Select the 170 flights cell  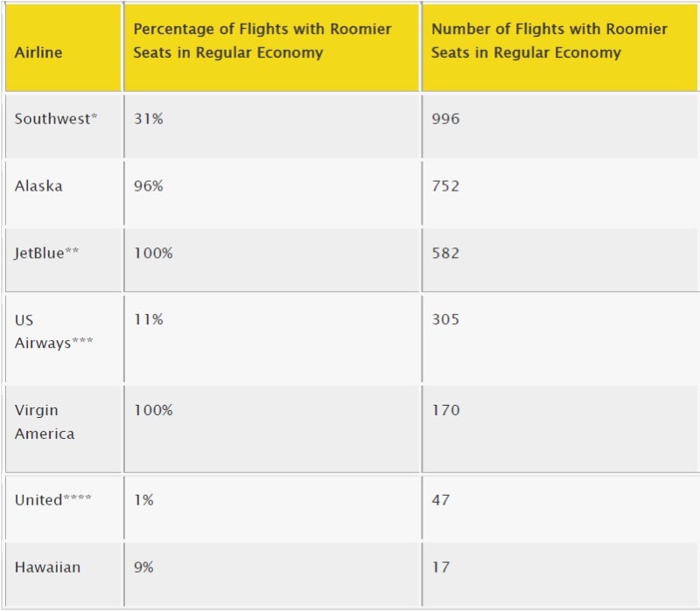[x=560, y=428]
